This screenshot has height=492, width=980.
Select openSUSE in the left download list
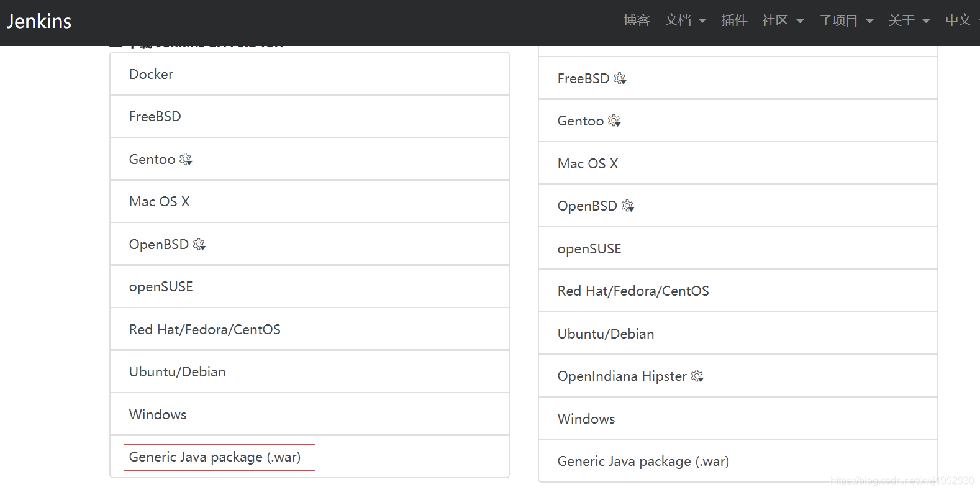coord(309,287)
